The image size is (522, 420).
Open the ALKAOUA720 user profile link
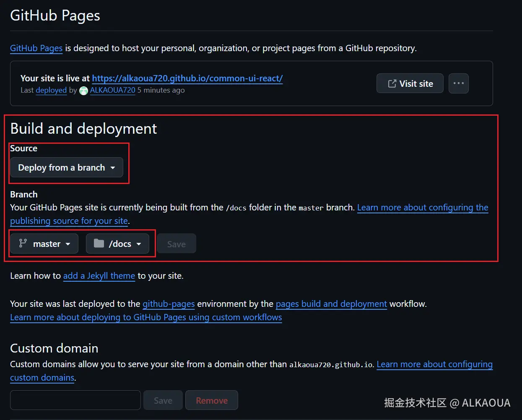pyautogui.click(x=113, y=90)
